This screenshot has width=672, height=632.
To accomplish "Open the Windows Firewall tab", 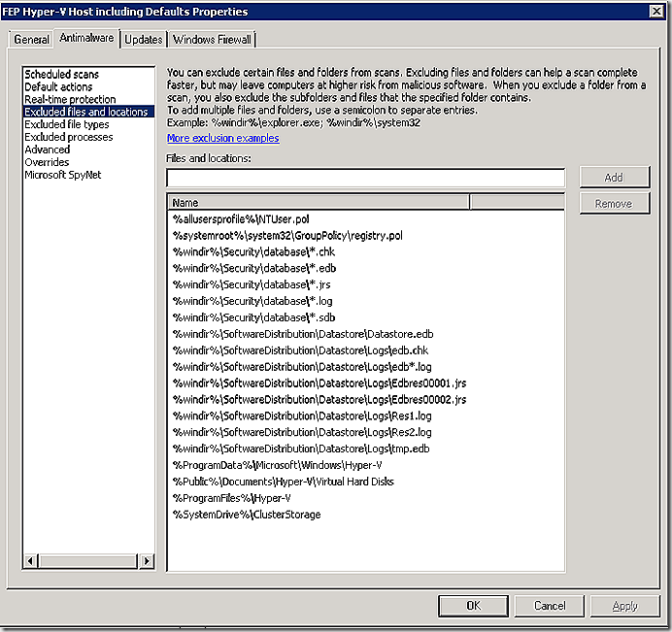I will point(212,40).
